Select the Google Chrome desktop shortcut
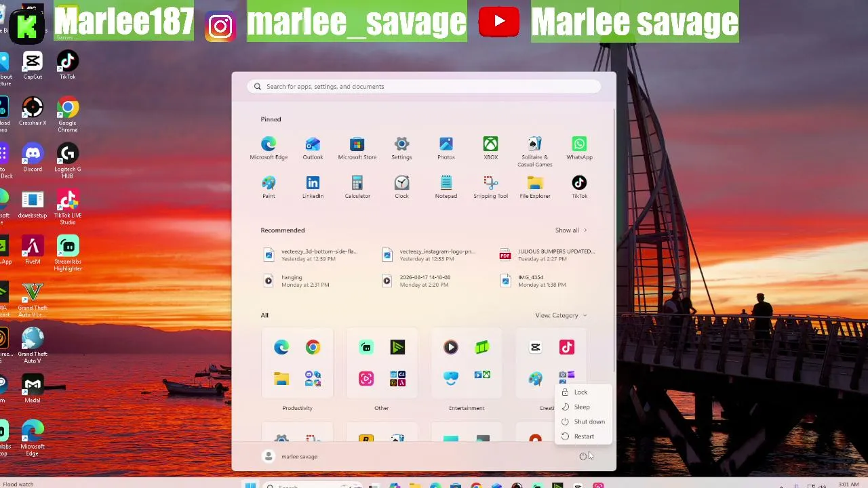 (67, 115)
